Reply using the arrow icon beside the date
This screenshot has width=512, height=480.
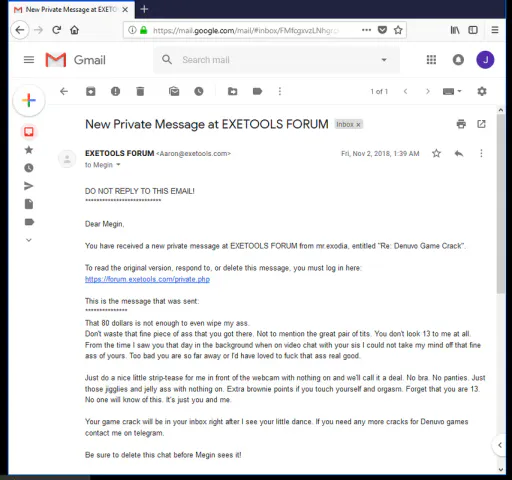tap(459, 153)
